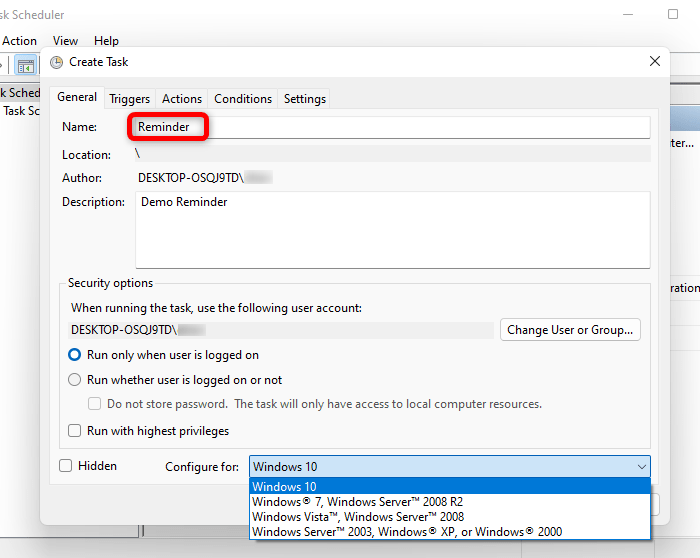This screenshot has height=558, width=700.
Task: Open the View menu in Task Scheduler
Action: click(65, 41)
